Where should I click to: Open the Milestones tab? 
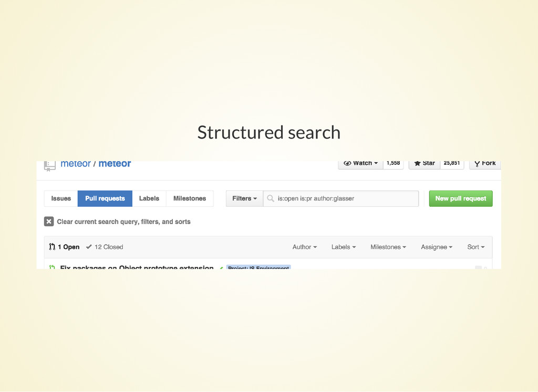pyautogui.click(x=190, y=198)
